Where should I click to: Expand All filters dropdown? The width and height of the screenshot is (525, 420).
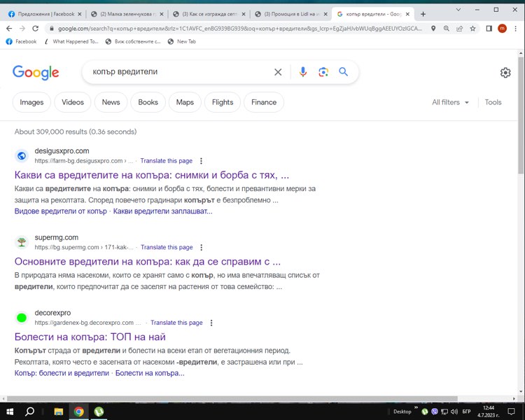click(x=450, y=102)
